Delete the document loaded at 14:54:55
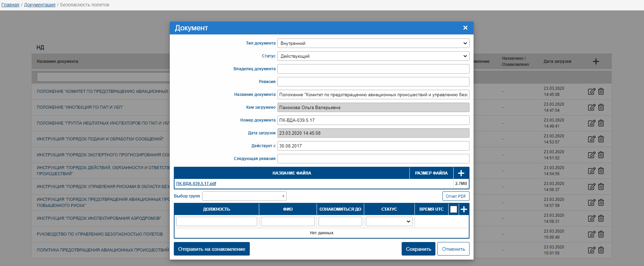644x266 pixels. [x=601, y=171]
